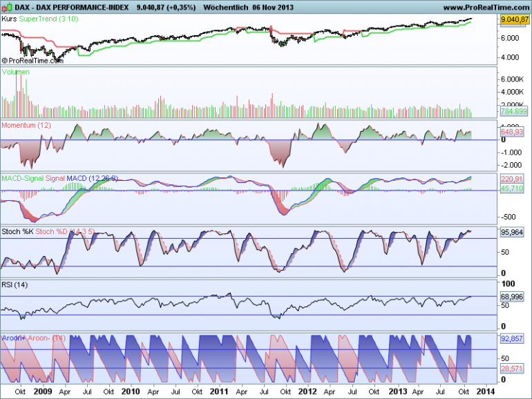The height and width of the screenshot is (399, 532).
Task: Click the 784.699 volume value tag
Action: point(514,111)
